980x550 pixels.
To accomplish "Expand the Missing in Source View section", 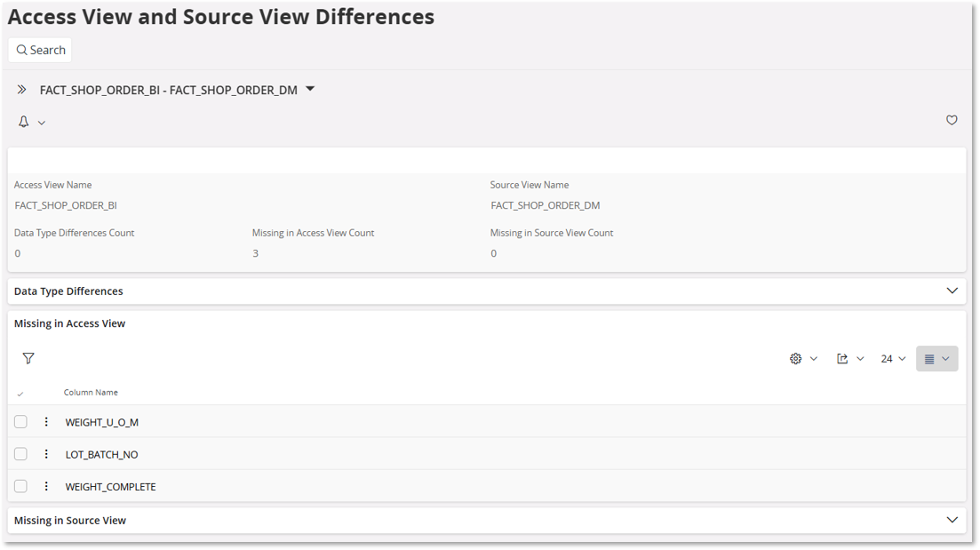I will (x=952, y=520).
